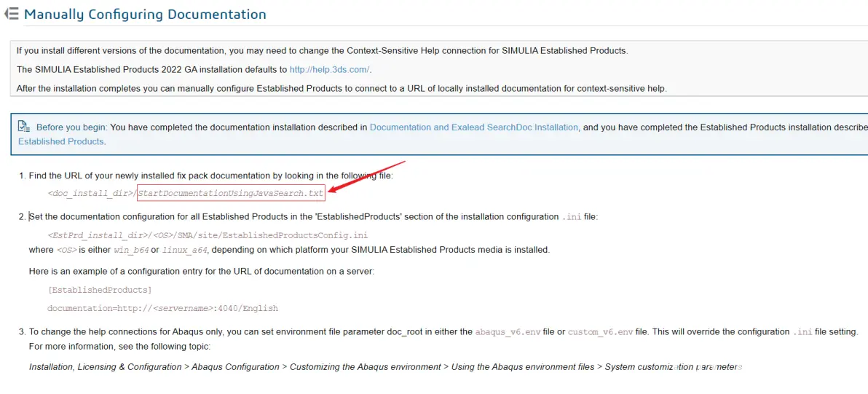
Task: Click the custom_v6.env file name
Action: click(x=600, y=332)
